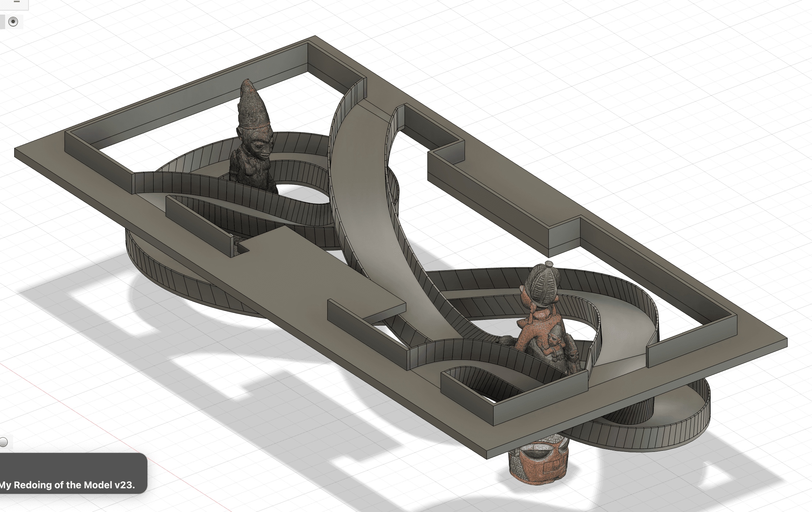Click the round pin button at top-left
812x512 pixels.
pyautogui.click(x=13, y=22)
